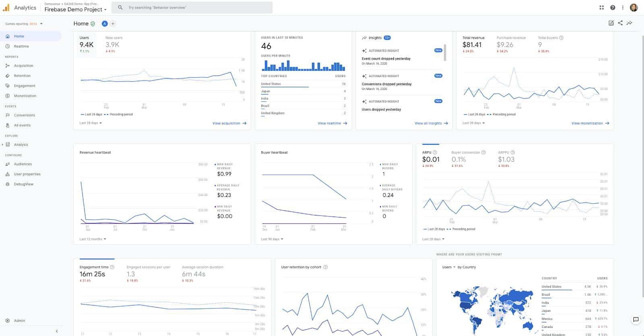The height and width of the screenshot is (336, 644).
Task: Click the ARPU help question icon
Action: tap(435, 152)
